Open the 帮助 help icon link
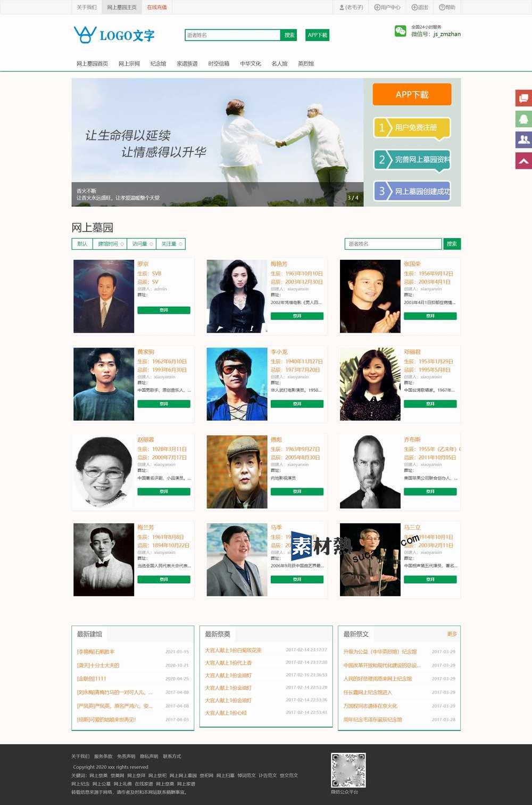Screen dimensions: 532x805 (x=447, y=7)
